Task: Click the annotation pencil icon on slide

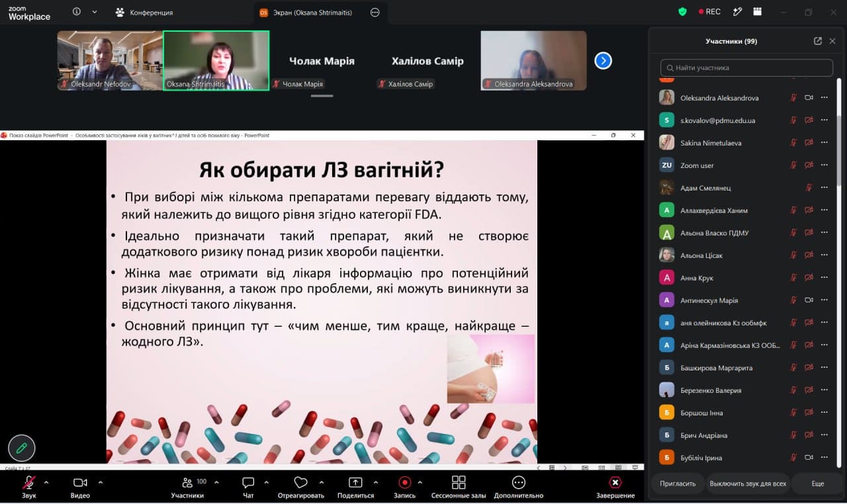Action: click(x=21, y=448)
